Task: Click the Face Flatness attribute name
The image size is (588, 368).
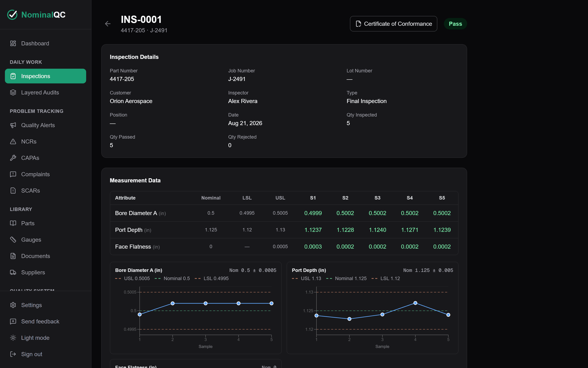Action: 133,247
